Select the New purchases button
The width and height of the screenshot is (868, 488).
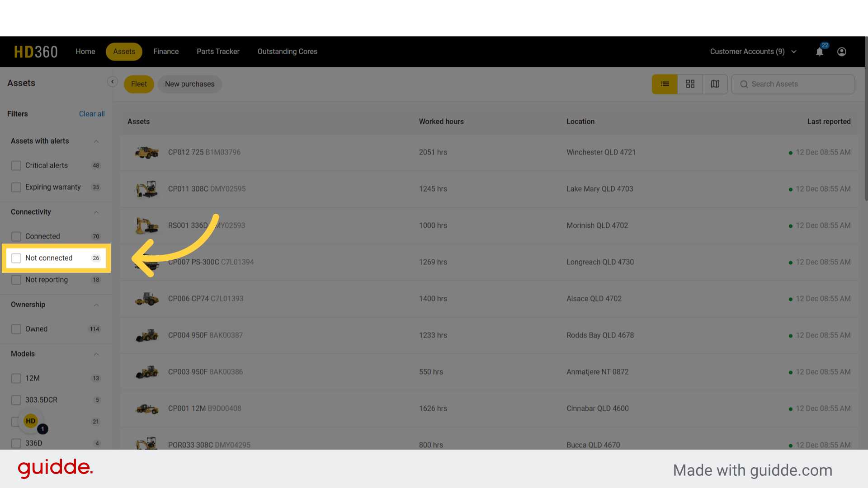[x=189, y=84]
